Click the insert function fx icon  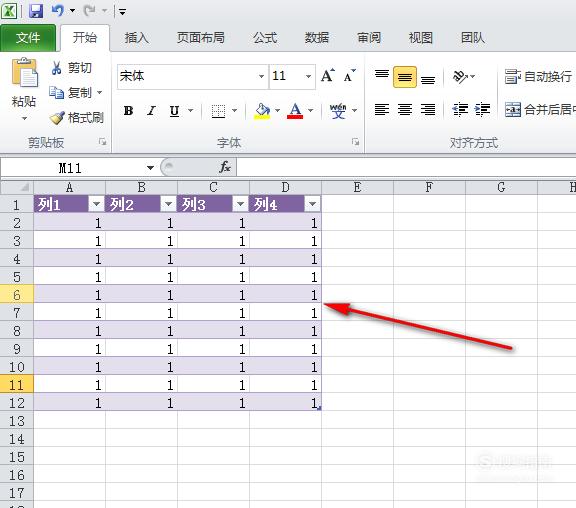(225, 167)
